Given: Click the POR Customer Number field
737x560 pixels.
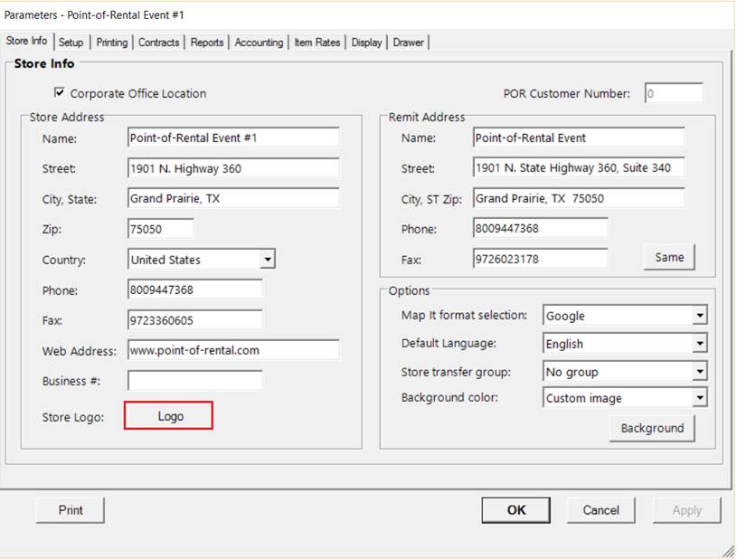Looking at the screenshot, I should [674, 93].
